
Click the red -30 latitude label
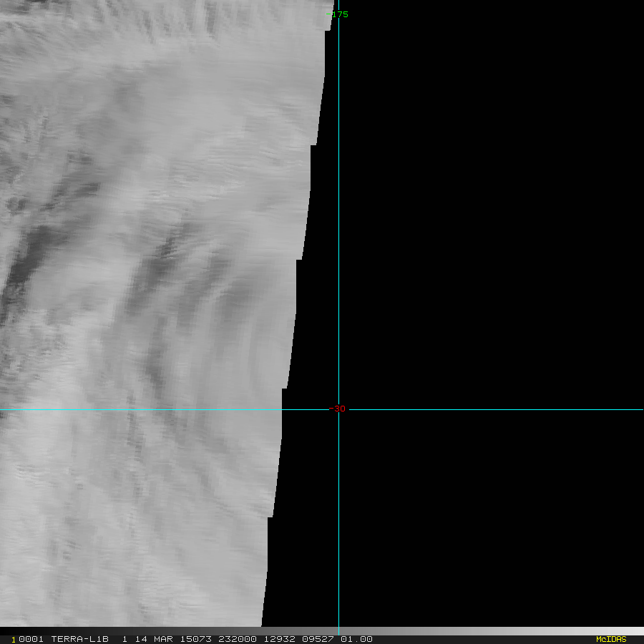coord(337,409)
